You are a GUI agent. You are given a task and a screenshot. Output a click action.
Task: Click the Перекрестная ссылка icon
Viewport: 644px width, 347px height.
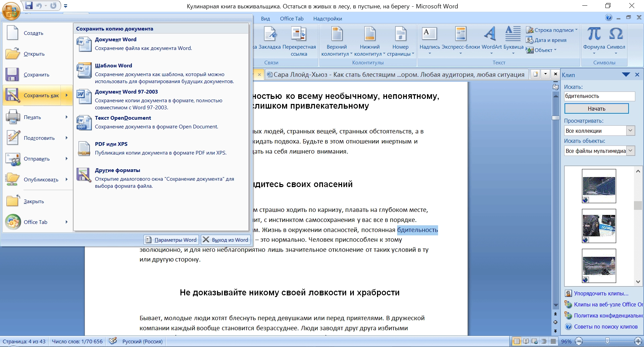299,34
